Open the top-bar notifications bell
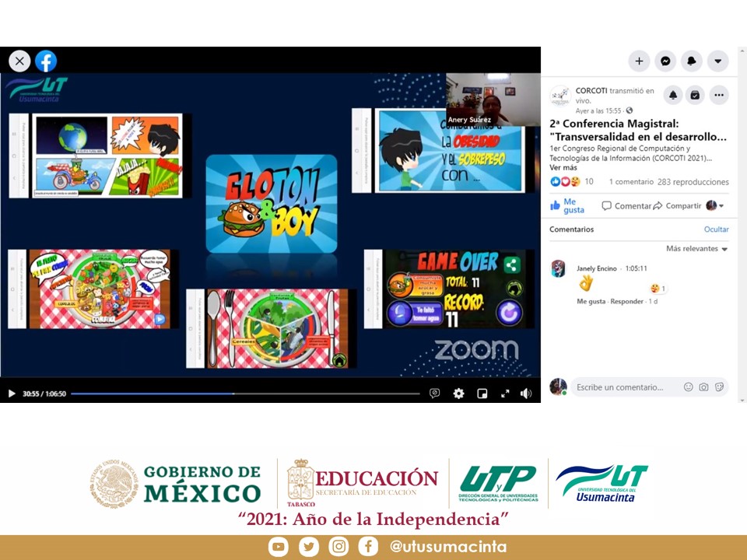This screenshot has width=747, height=560. (x=692, y=61)
